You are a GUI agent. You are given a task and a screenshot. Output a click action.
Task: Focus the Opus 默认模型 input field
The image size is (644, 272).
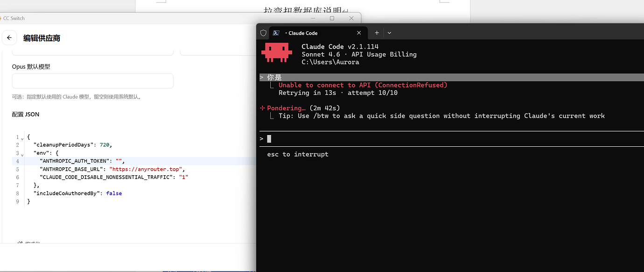coord(92,81)
